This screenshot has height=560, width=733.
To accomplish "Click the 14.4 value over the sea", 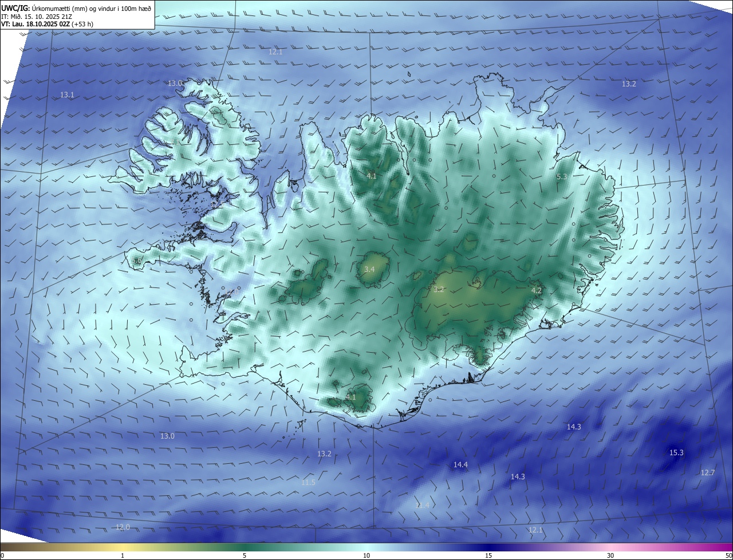I will click(460, 465).
